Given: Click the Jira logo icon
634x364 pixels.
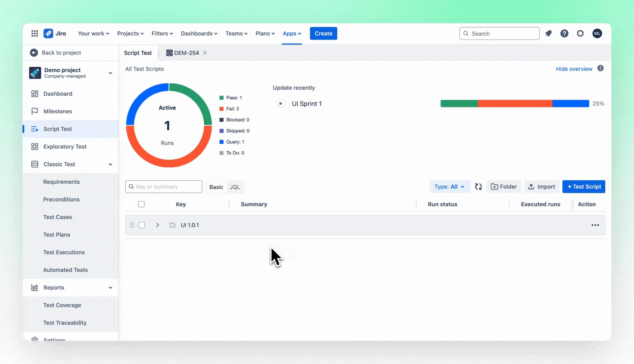Looking at the screenshot, I should (49, 33).
